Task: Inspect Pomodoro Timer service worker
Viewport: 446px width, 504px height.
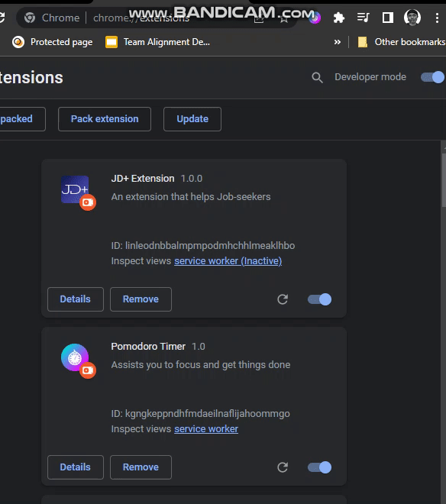Action: click(x=206, y=429)
